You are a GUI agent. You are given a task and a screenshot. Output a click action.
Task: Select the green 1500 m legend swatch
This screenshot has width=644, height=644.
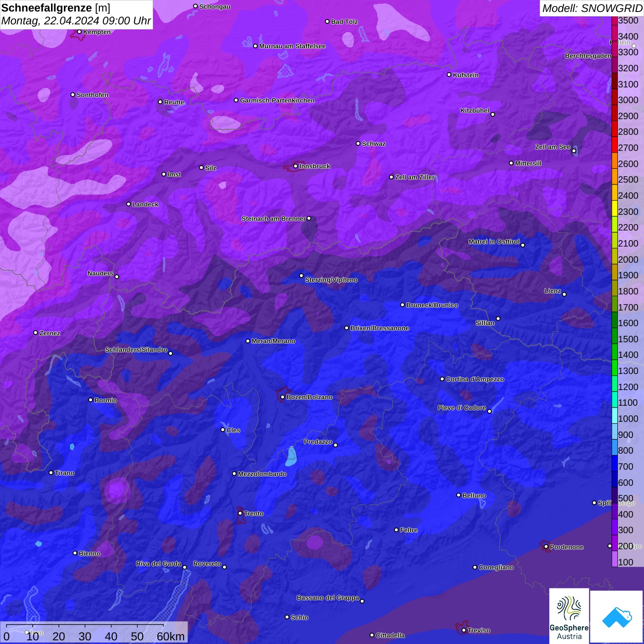(x=615, y=336)
